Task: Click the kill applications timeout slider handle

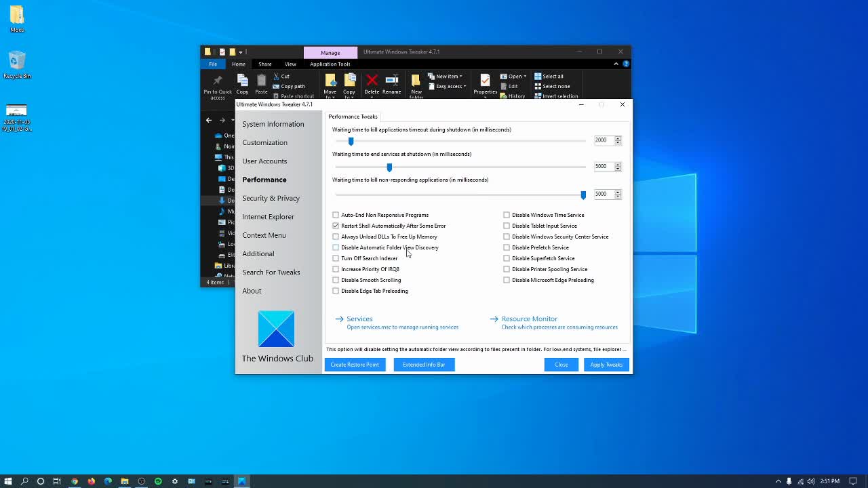Action: pos(351,141)
